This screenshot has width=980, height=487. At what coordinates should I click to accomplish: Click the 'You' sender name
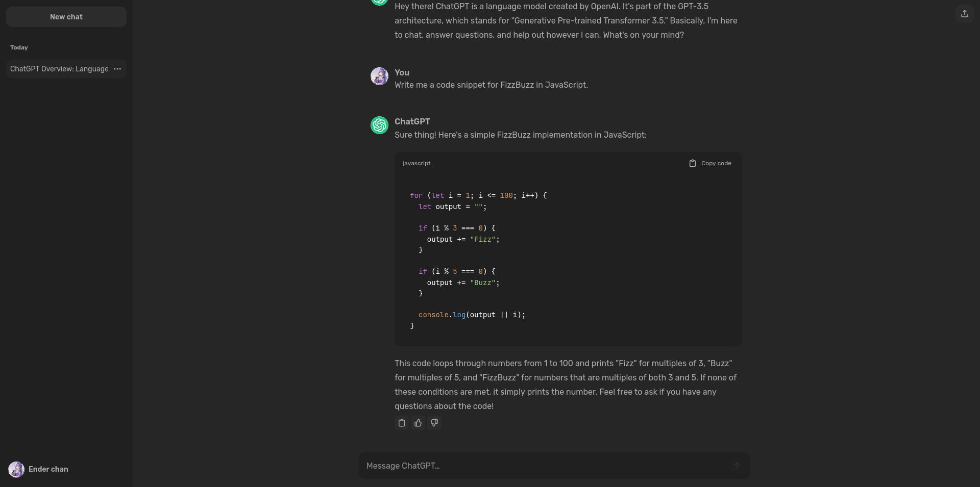[x=402, y=72]
